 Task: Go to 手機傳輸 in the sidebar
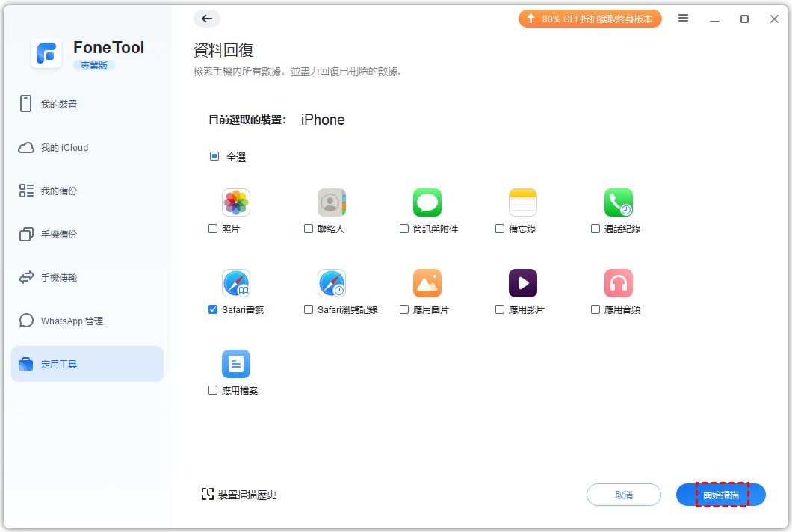[x=59, y=278]
